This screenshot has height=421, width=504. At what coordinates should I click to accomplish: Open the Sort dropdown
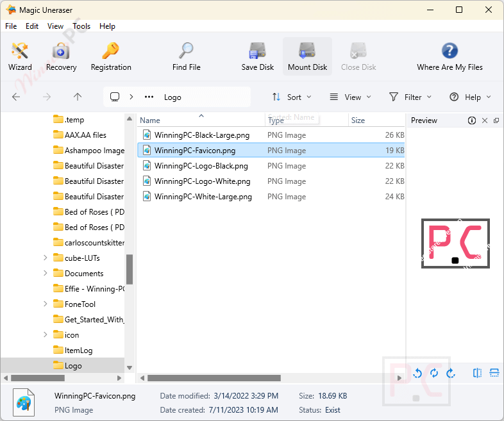coord(292,97)
